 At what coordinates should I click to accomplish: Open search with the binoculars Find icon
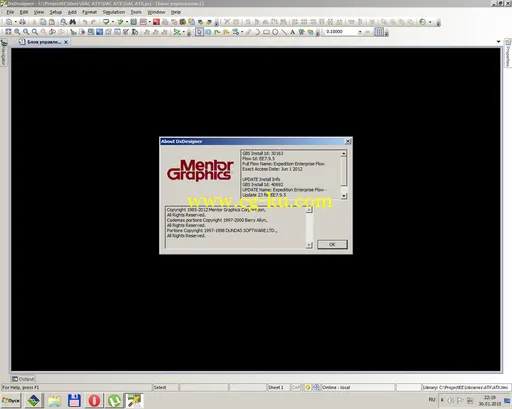pos(72,22)
